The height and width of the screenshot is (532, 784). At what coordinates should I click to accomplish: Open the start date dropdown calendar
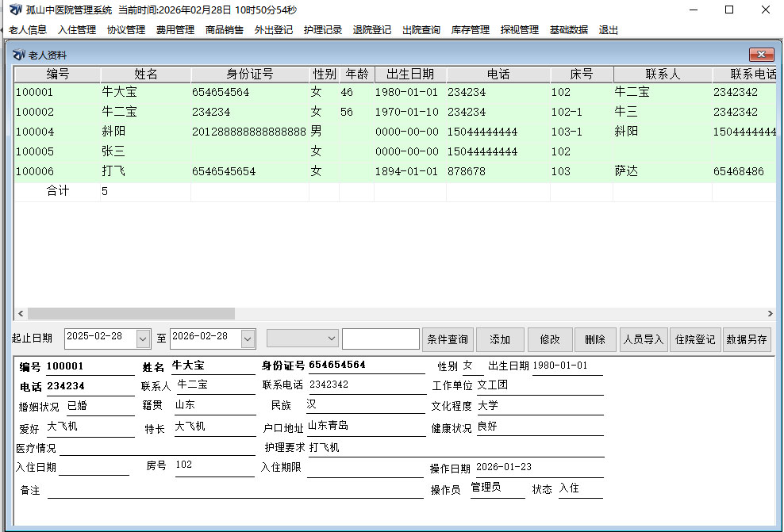(143, 339)
